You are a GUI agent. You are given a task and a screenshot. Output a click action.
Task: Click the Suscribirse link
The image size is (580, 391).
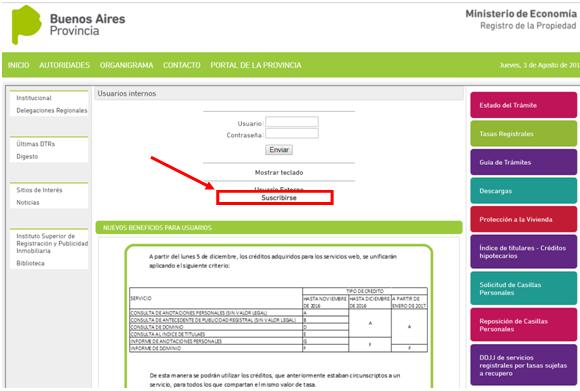point(279,198)
